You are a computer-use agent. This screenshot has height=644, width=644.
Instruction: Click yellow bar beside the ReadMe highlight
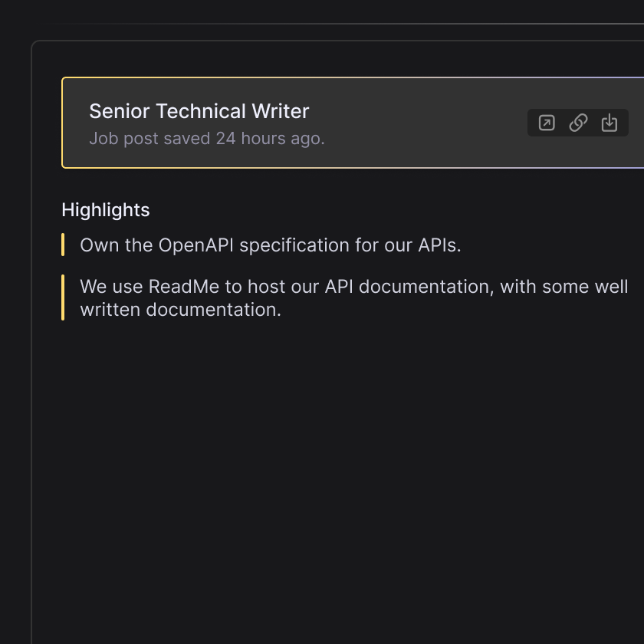pyautogui.click(x=63, y=297)
